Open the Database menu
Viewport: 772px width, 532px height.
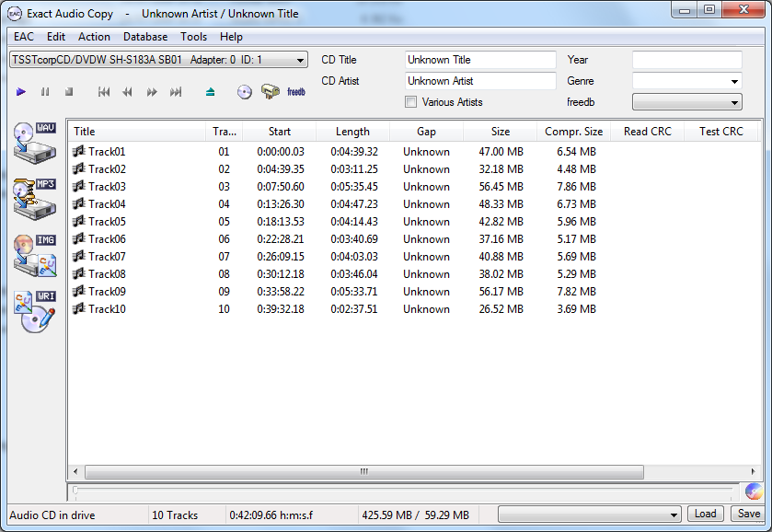coord(145,37)
